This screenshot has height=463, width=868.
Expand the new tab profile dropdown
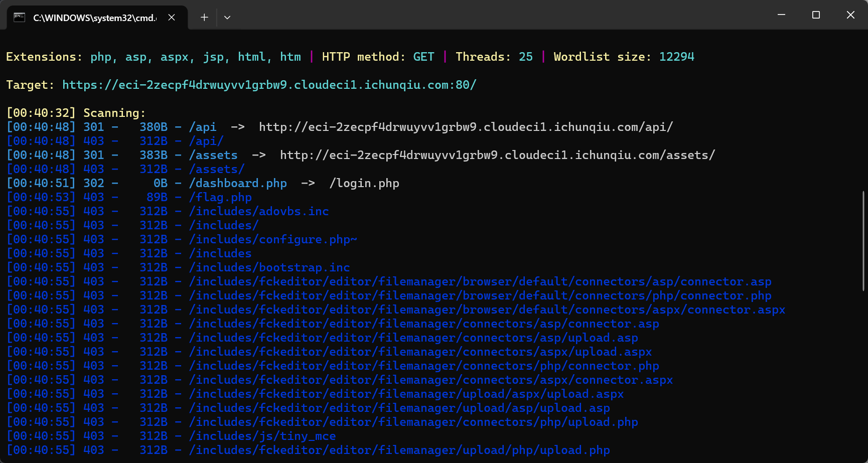coord(227,17)
